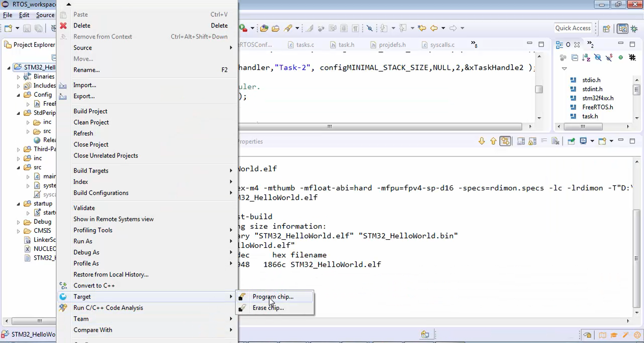
Task: Select Delete in context menu
Action: pyautogui.click(x=147, y=26)
